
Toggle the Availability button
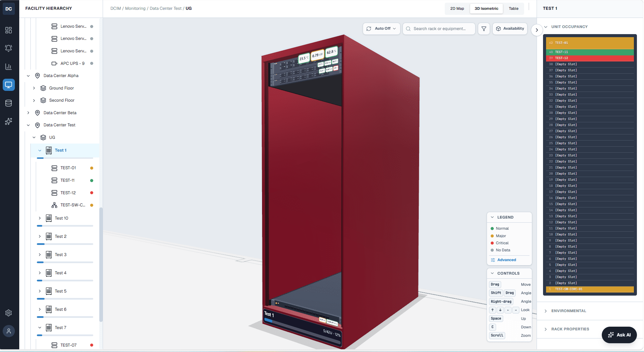tap(510, 29)
